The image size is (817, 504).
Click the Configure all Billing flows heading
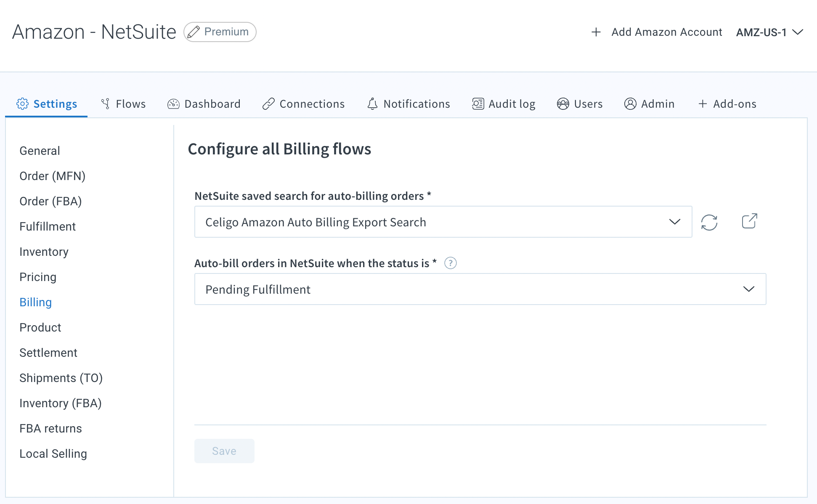click(279, 149)
